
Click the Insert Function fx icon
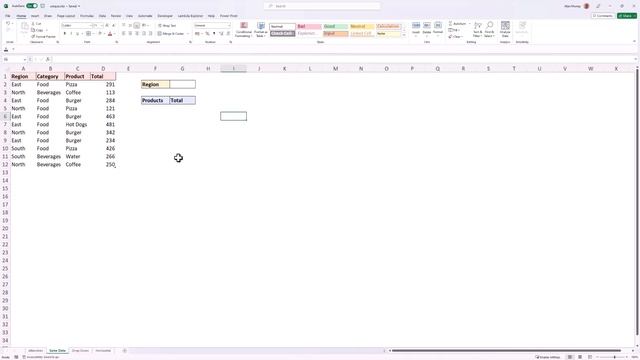click(x=48, y=59)
